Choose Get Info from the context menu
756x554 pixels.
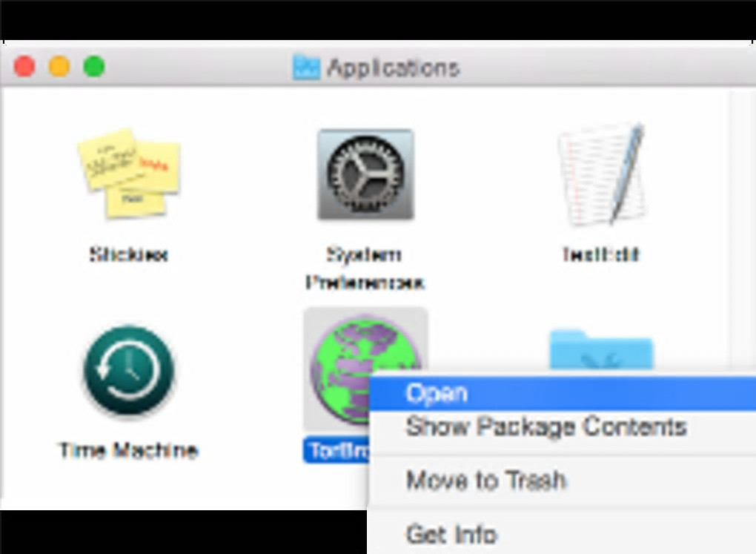pos(562,534)
